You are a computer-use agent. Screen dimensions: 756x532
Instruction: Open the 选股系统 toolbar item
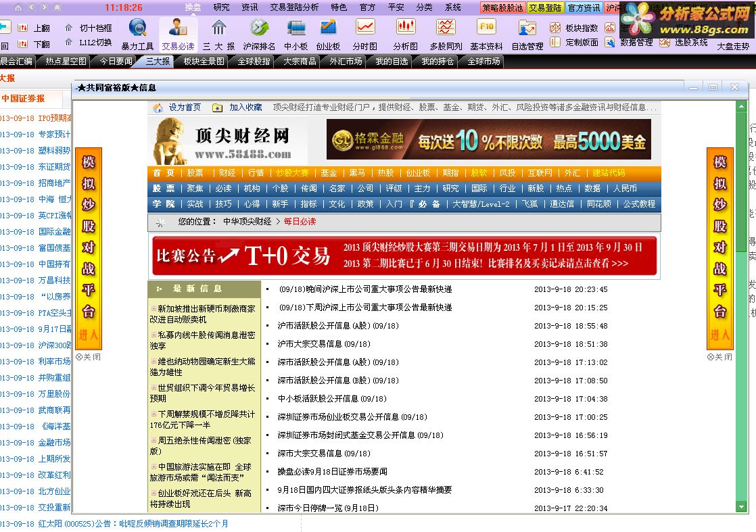pyautogui.click(x=684, y=43)
